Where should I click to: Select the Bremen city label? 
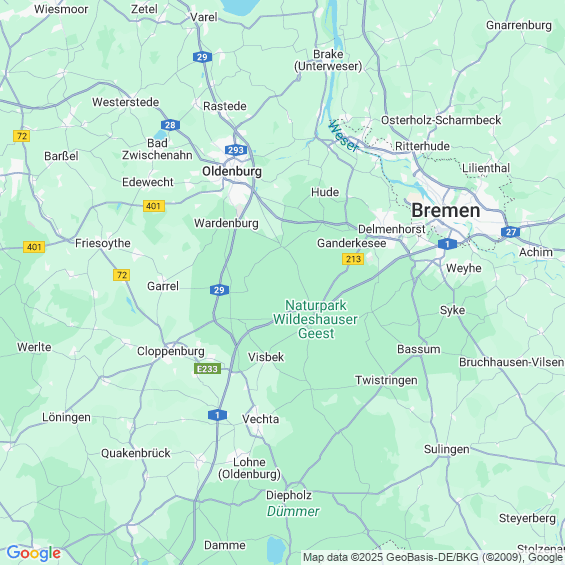coord(446,210)
